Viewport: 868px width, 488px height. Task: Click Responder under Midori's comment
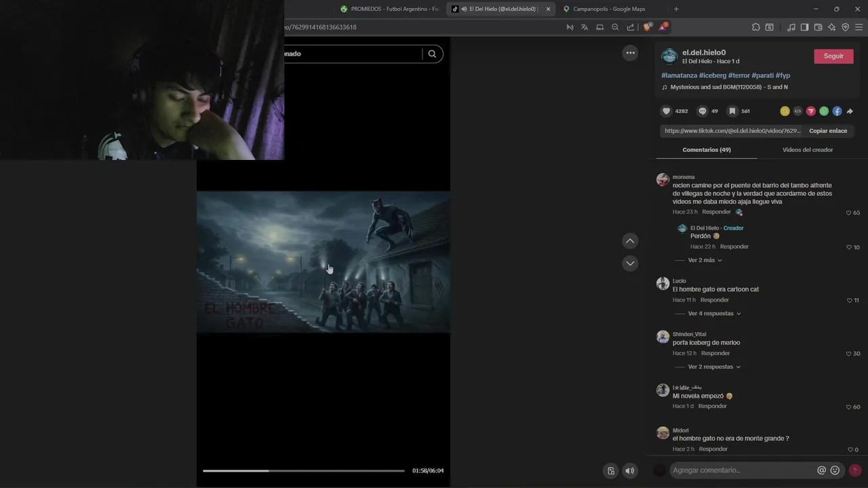click(x=713, y=449)
